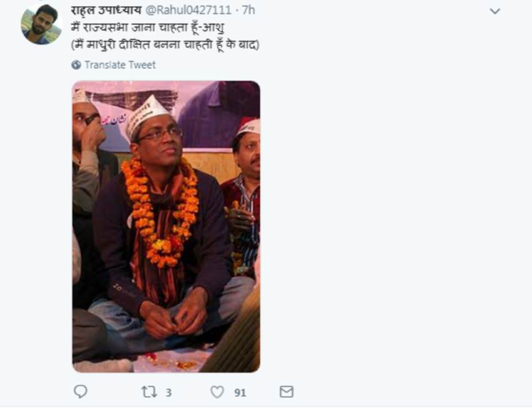532x409 pixels.
Task: Click the like count number 91
Action: click(240, 393)
